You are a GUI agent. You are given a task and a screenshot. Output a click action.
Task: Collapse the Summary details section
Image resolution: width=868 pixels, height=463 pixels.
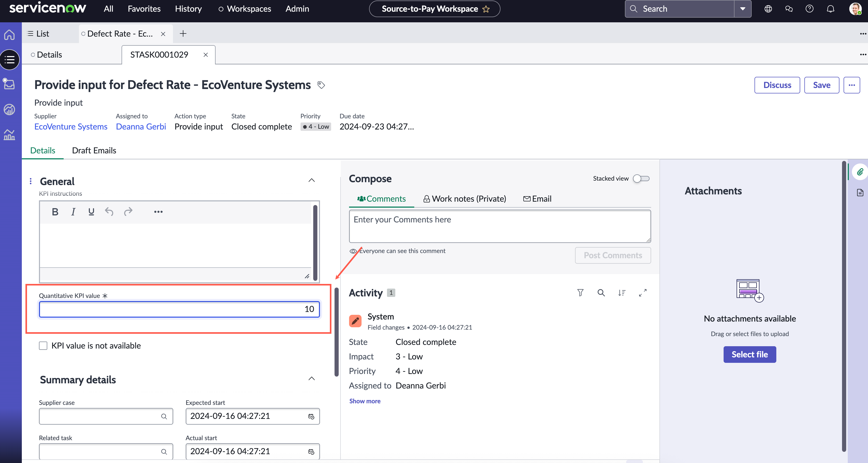(x=312, y=378)
